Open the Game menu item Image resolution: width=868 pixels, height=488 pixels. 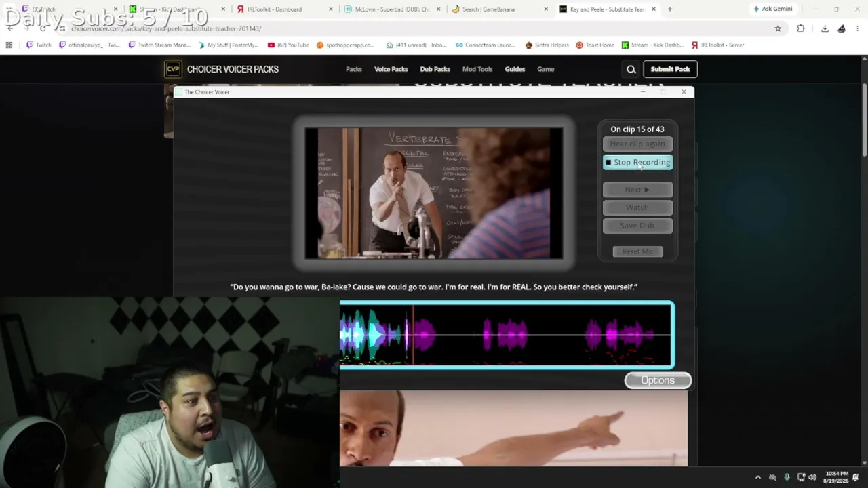[x=546, y=69]
